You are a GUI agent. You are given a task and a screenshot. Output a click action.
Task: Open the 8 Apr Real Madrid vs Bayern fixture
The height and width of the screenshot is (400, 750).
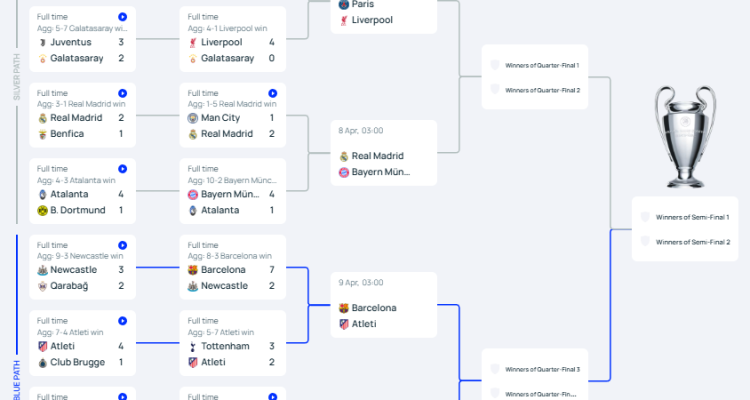[x=383, y=154]
